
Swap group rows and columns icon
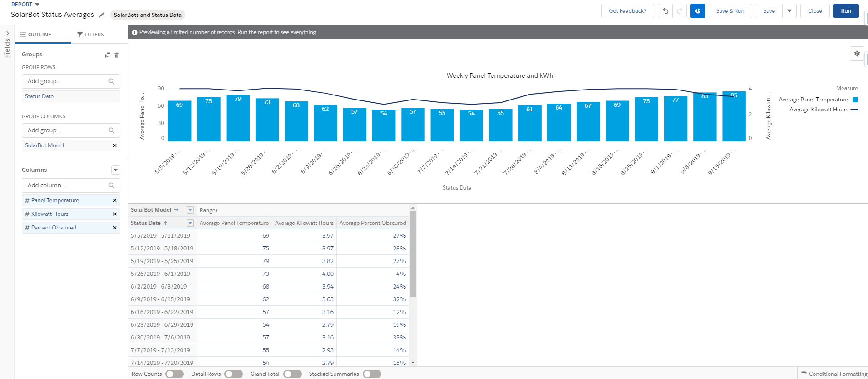coord(108,55)
